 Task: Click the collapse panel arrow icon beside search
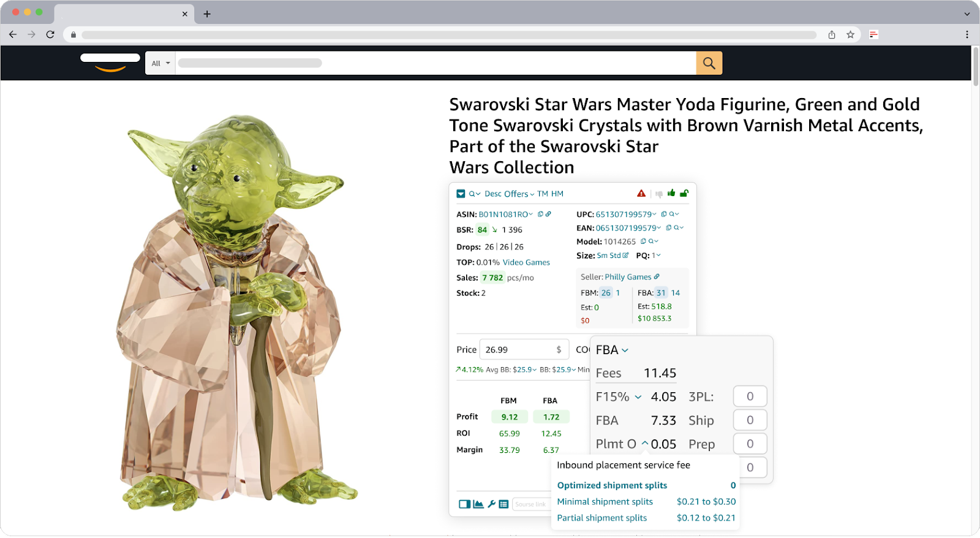(x=461, y=194)
